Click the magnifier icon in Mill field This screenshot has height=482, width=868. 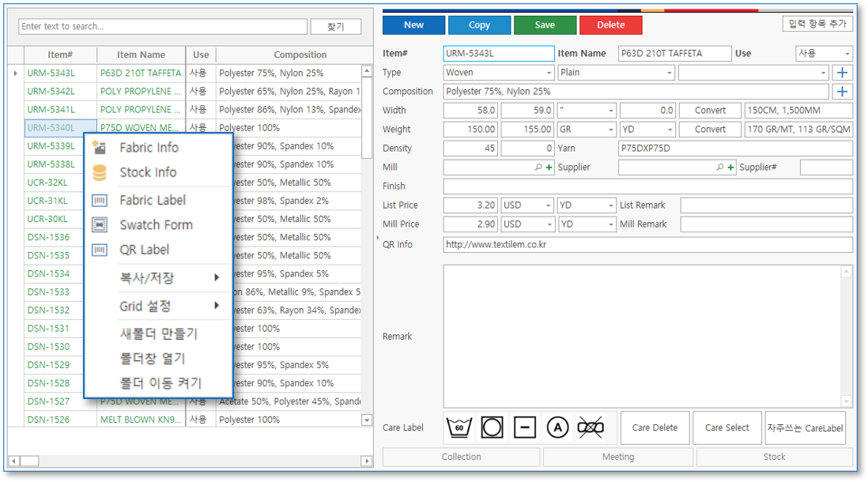pos(538,168)
